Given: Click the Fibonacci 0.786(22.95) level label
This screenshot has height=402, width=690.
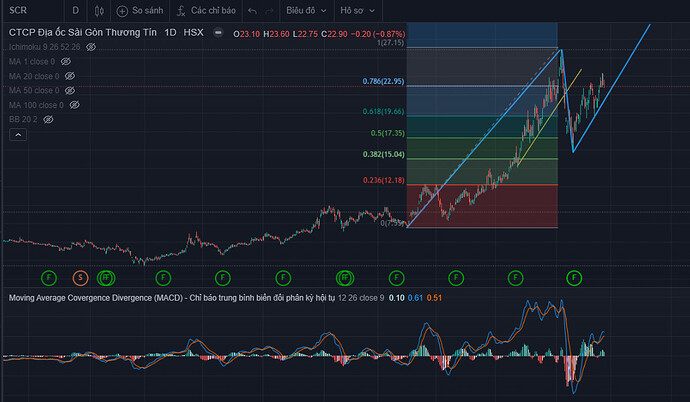Looking at the screenshot, I should pos(383,81).
